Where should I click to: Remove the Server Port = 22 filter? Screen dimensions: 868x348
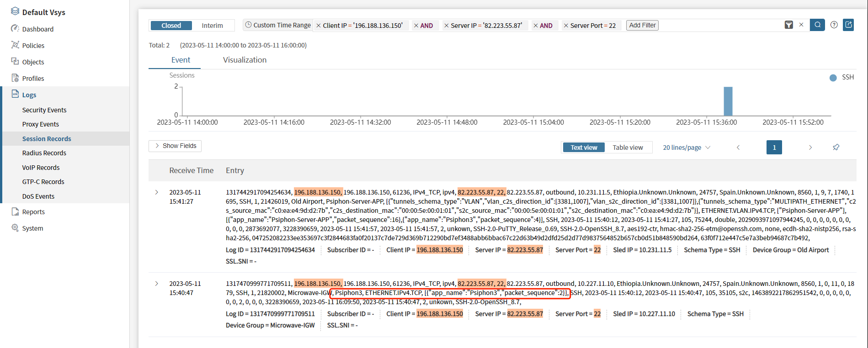click(566, 26)
